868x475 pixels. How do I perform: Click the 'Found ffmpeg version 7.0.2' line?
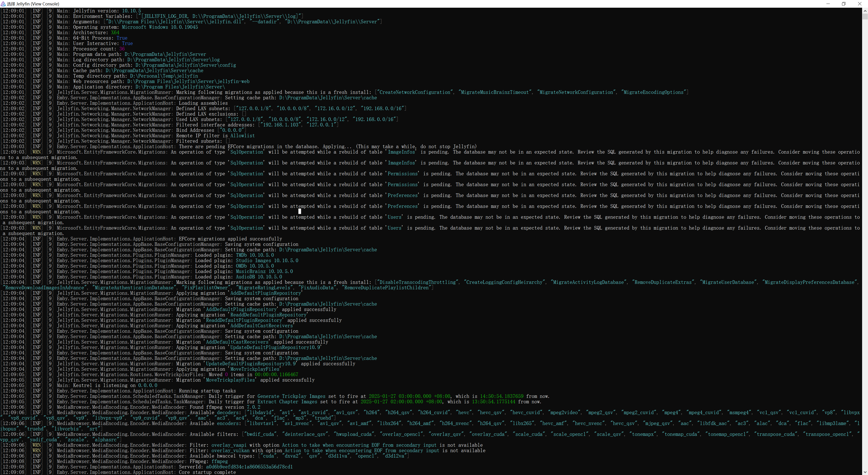(x=225, y=407)
